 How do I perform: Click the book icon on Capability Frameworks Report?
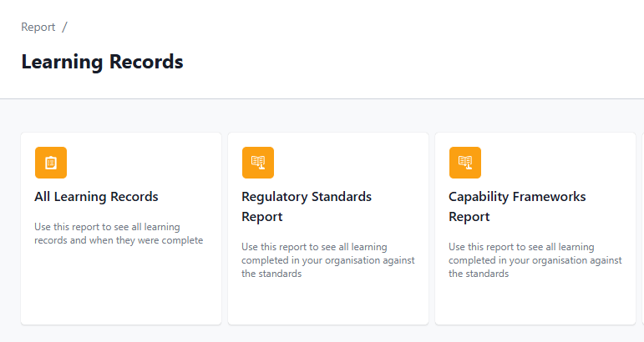tap(465, 163)
